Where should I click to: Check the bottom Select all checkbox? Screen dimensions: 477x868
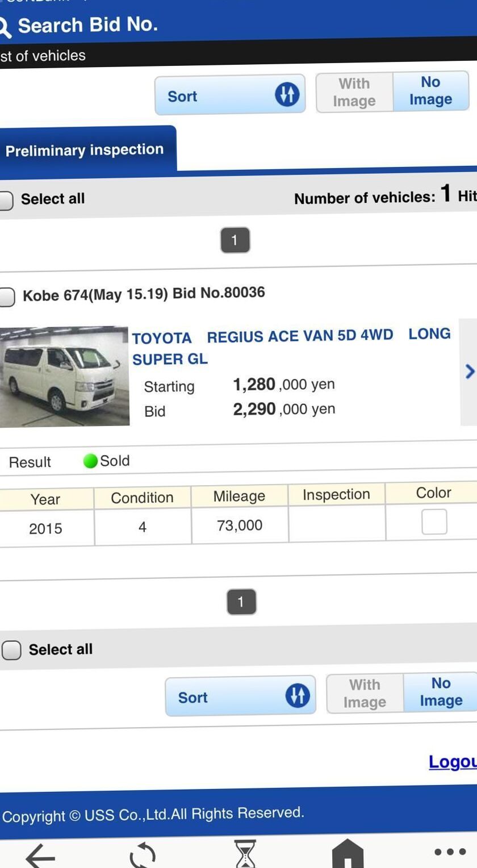tap(11, 650)
